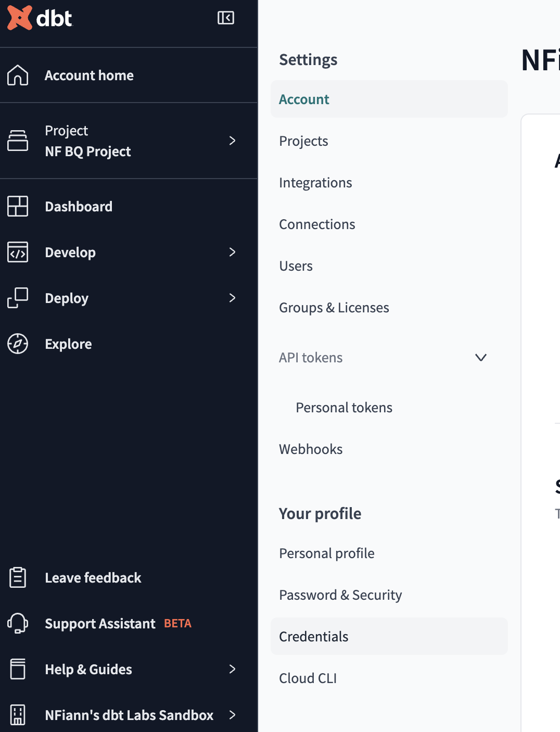
Task: Open Dashboard via its grid icon
Action: [18, 206]
